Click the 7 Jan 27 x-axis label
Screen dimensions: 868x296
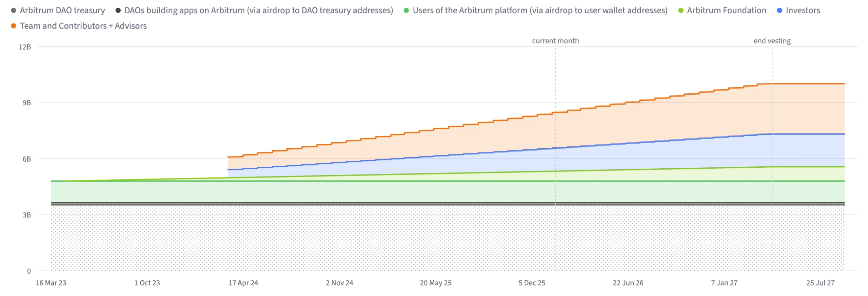pos(724,283)
